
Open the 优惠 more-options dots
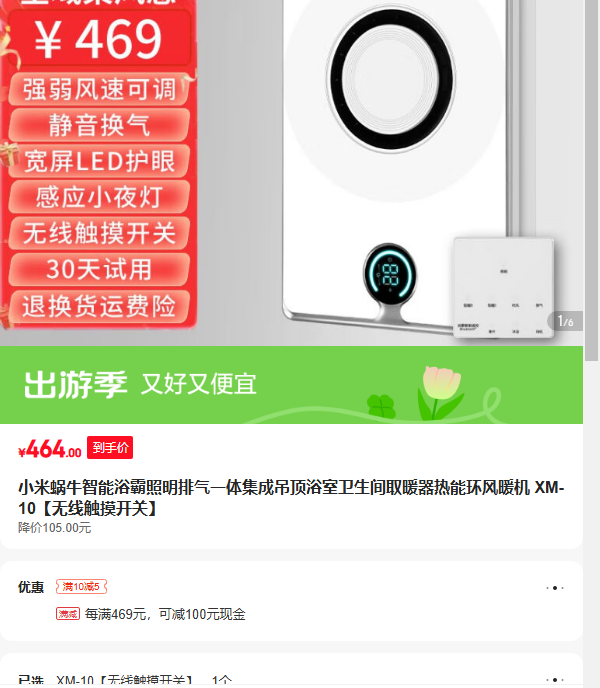(x=555, y=588)
